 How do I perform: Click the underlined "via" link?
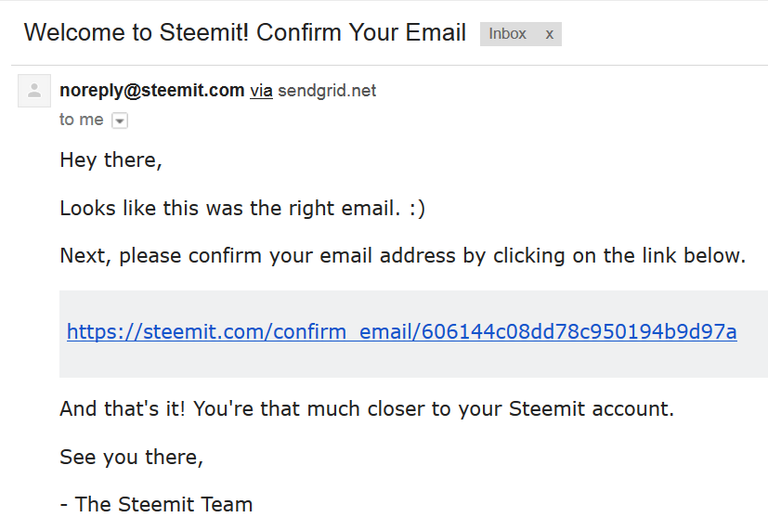(x=261, y=90)
